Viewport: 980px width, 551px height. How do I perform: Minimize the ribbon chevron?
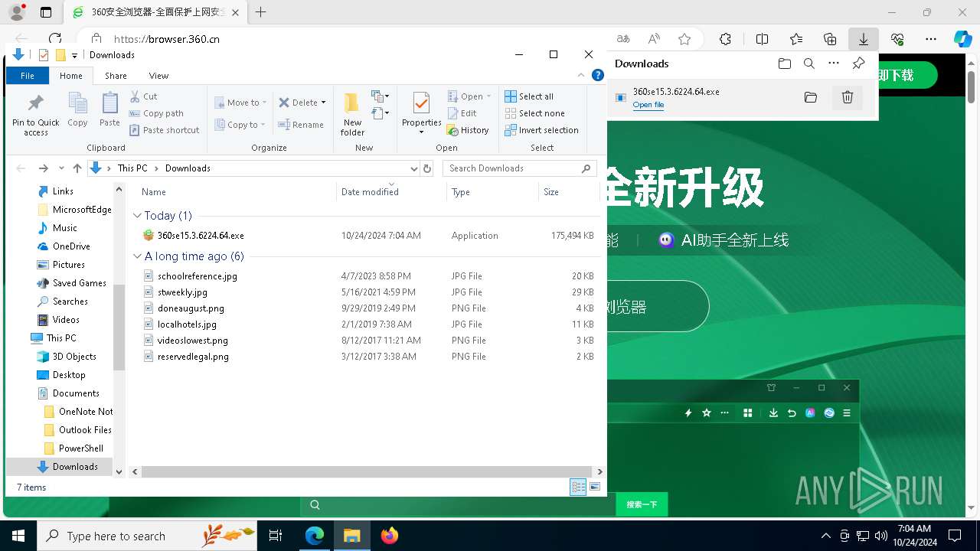pyautogui.click(x=582, y=75)
